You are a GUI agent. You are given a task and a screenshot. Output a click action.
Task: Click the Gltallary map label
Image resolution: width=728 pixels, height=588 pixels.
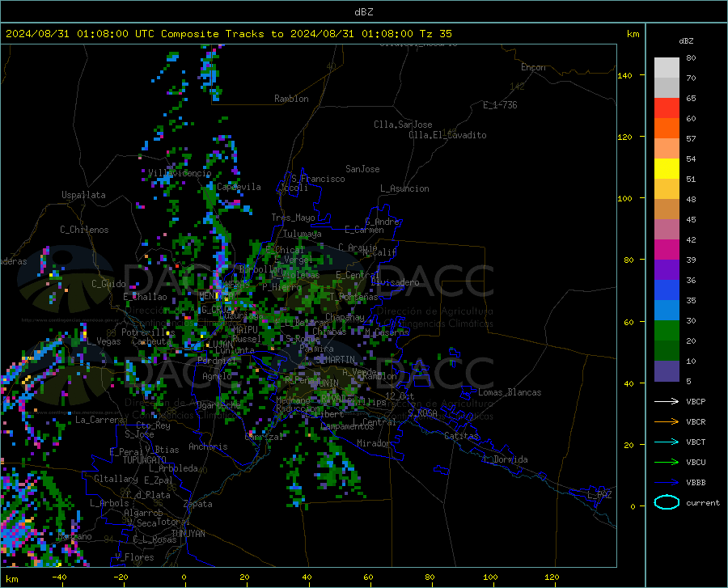pos(116,479)
